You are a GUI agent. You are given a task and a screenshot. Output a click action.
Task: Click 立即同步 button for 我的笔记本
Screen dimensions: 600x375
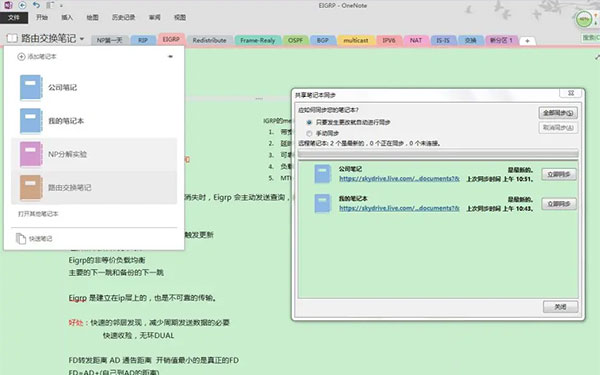click(x=559, y=204)
